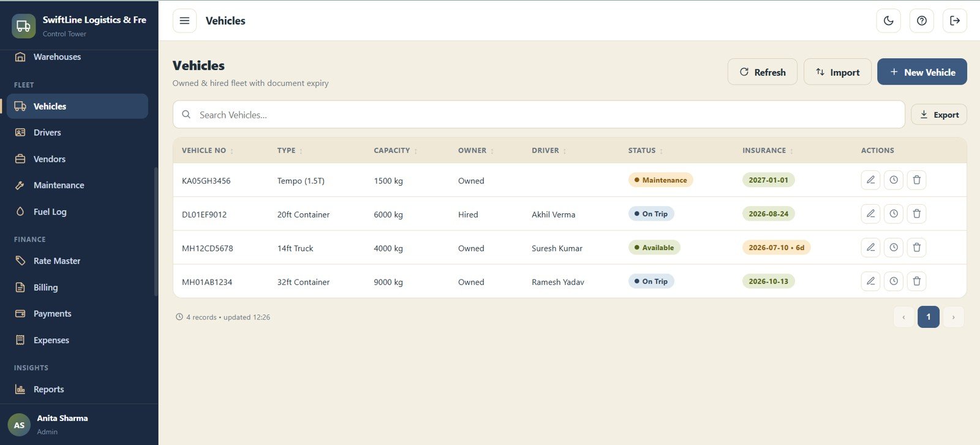Click insurance date 2027-01-01
This screenshot has width=980, height=445.
tap(768, 180)
